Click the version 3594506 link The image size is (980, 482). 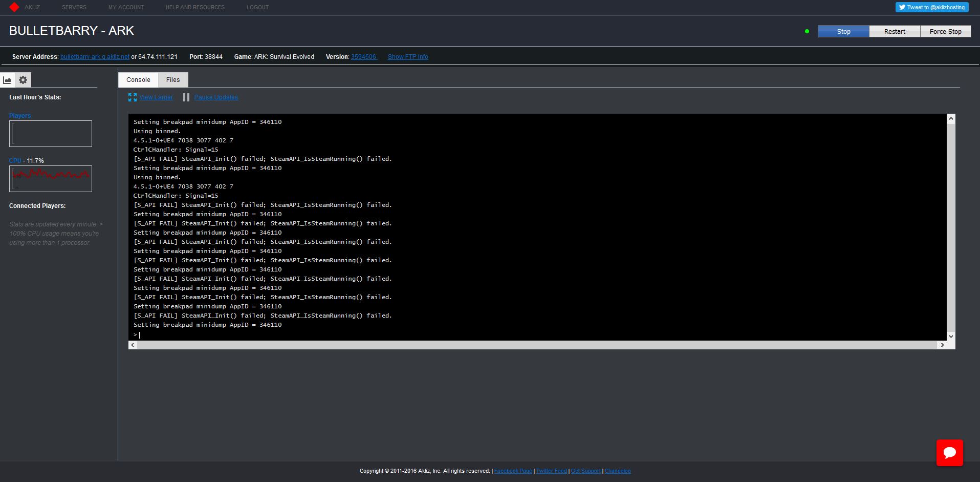pyautogui.click(x=363, y=57)
